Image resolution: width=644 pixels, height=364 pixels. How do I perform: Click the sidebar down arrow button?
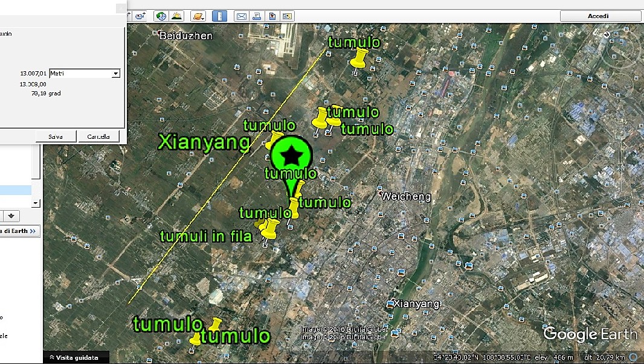tap(12, 216)
